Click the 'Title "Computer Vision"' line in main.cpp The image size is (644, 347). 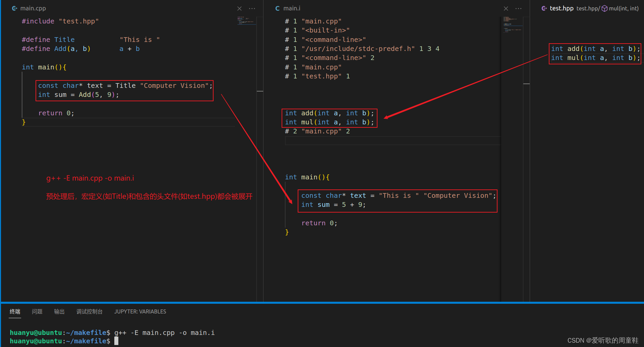(x=125, y=85)
